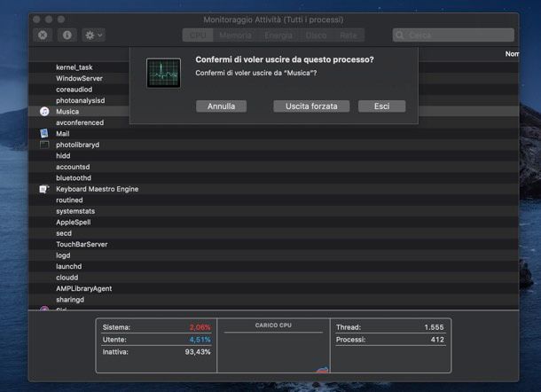This screenshot has width=541, height=392.
Task: Click the magnifier icon in search field
Action: point(400,35)
